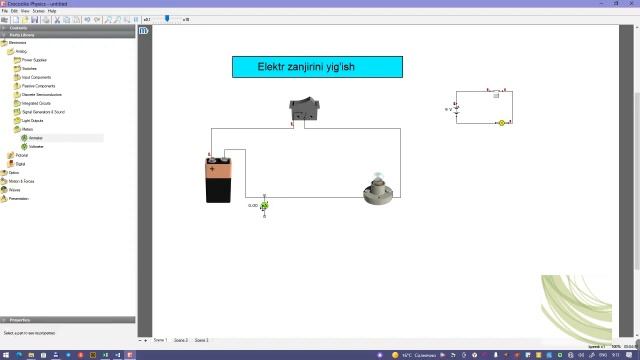Click the Paste toolbar icon
This screenshot has width=640, height=360.
click(x=76, y=20)
